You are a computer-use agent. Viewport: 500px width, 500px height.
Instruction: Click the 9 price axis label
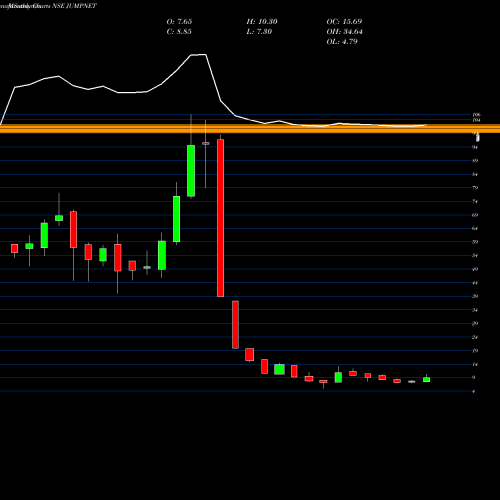coord(474,378)
